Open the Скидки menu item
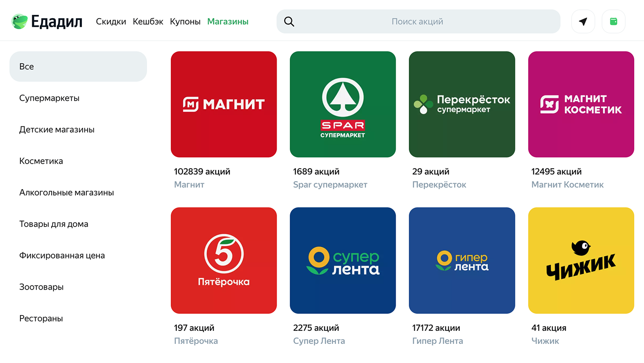 (111, 22)
